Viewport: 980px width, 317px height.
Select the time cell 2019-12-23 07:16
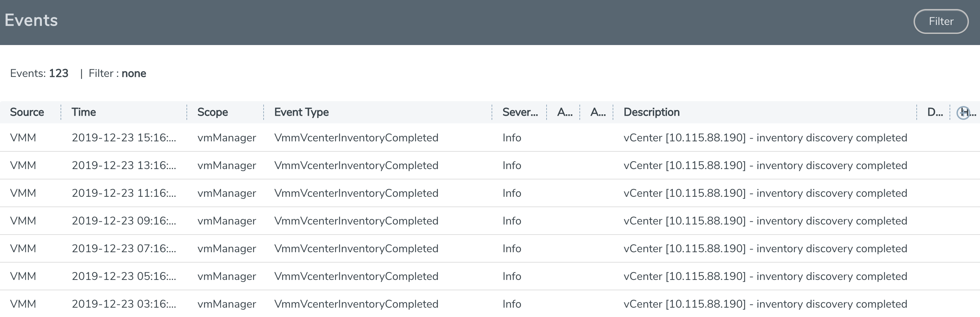124,248
